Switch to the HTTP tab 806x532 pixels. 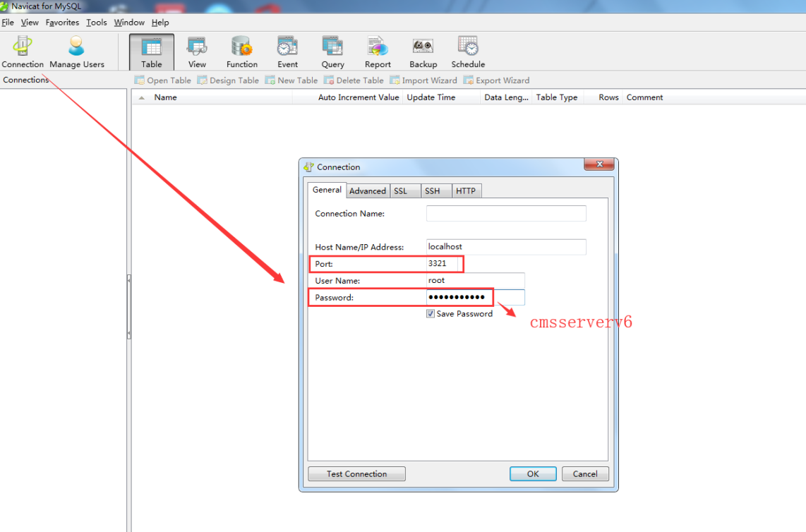pyautogui.click(x=467, y=191)
